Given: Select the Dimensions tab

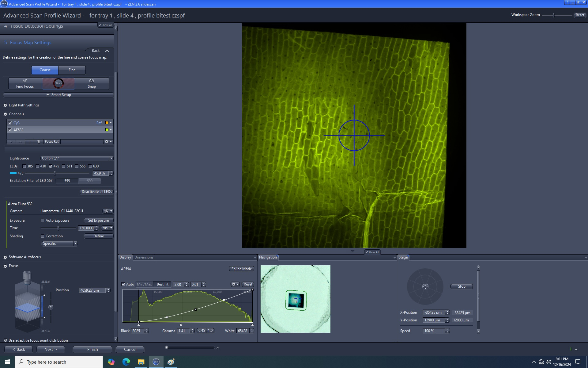Looking at the screenshot, I should [x=144, y=257].
